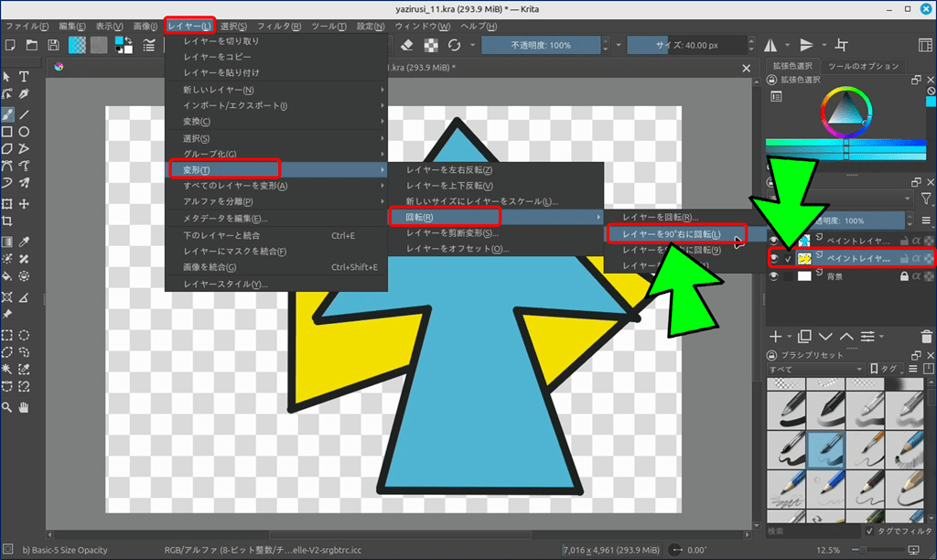
Task: Click the Ellipse shape tool
Action: coord(25,131)
